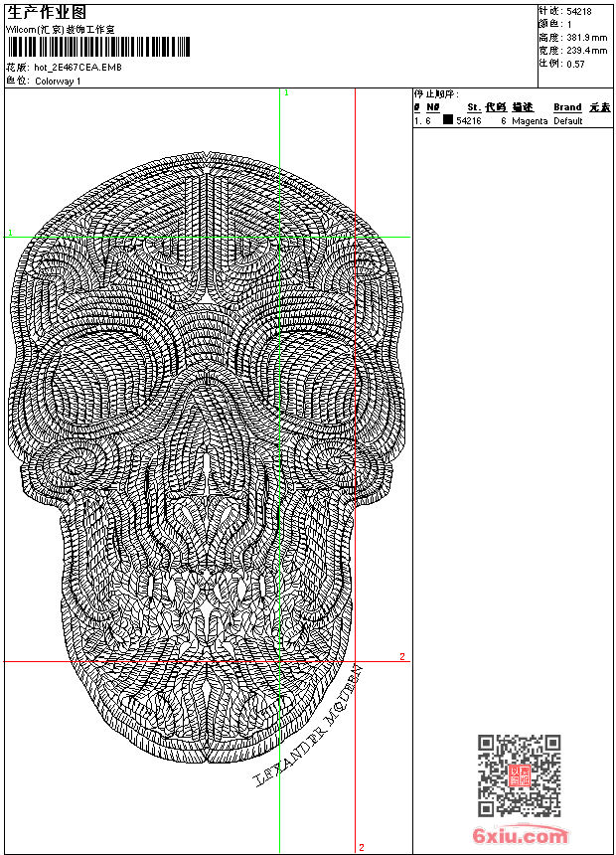Image resolution: width=616 pixels, height=855 pixels.
Task: Click the skull embroidery design preview
Action: 207,457
